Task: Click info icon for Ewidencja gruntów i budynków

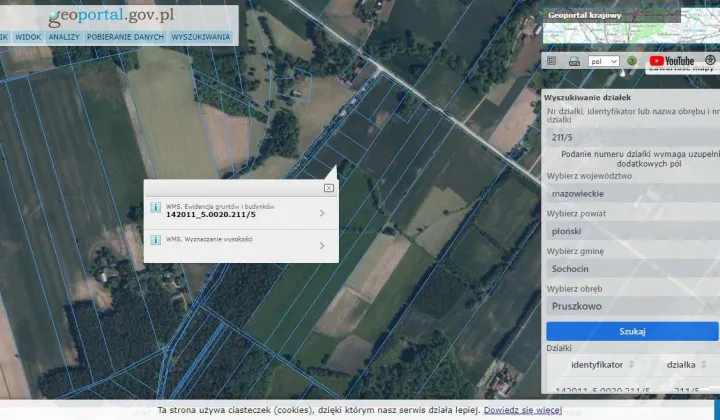Action: coord(155,207)
